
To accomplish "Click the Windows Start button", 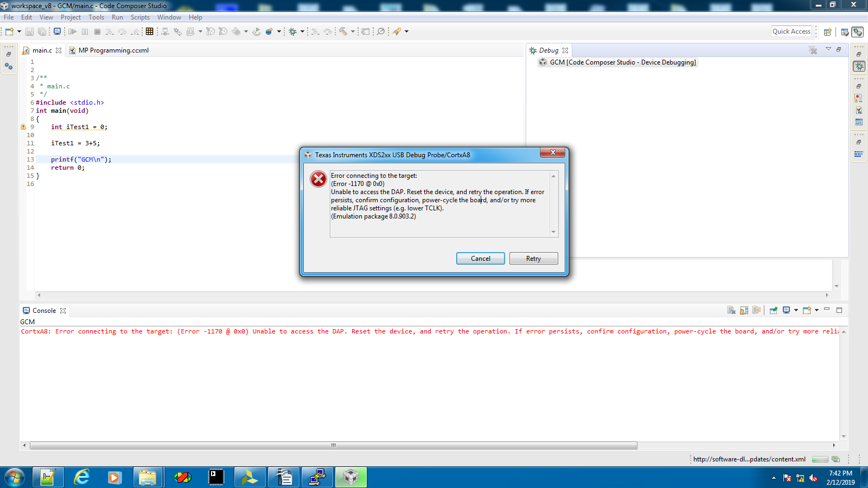I will pos(14,478).
